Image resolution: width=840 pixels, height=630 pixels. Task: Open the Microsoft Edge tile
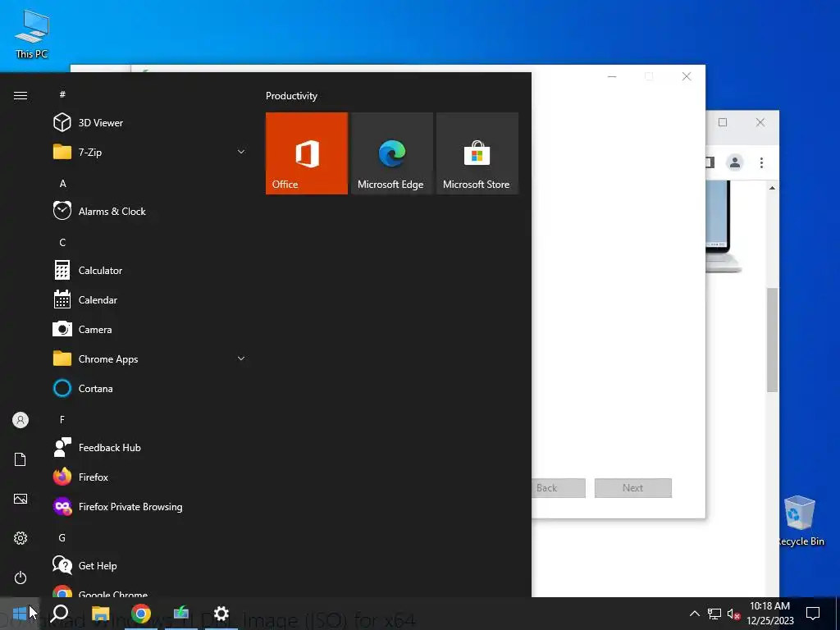(x=391, y=153)
